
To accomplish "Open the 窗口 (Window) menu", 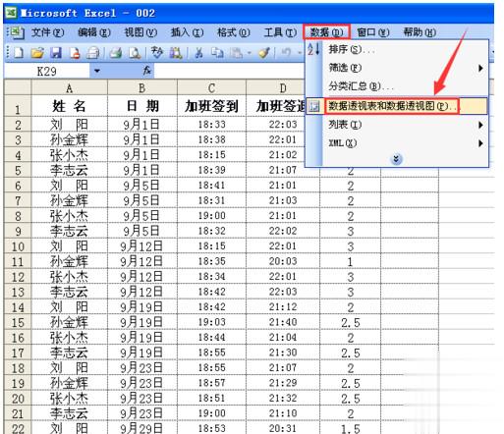I will (x=372, y=32).
